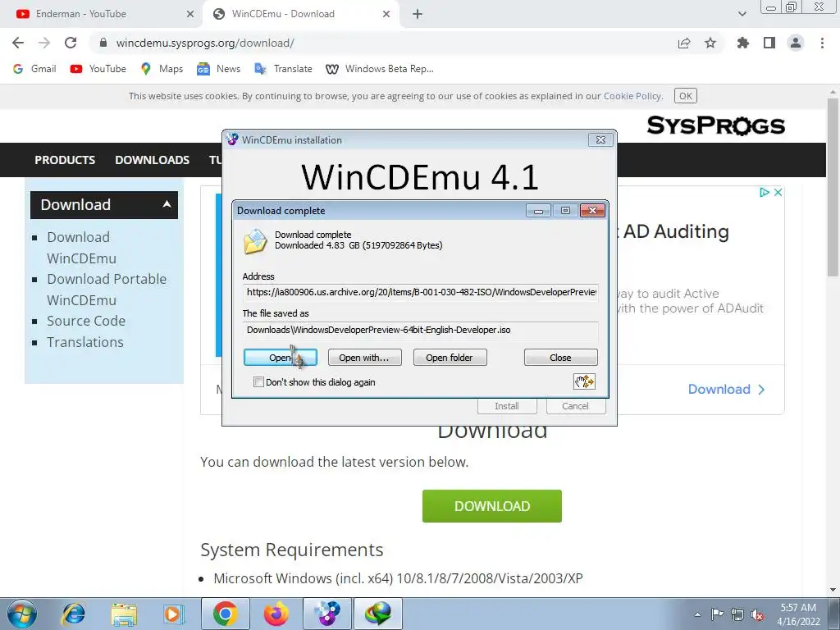Open the Windows Beta Rep... bookmark
The width and height of the screenshot is (840, 630).
pos(379,69)
